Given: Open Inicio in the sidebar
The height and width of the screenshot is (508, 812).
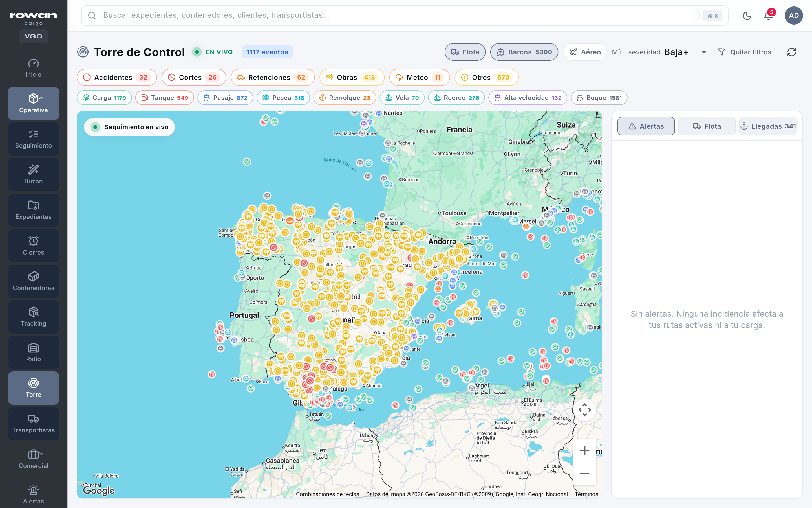Looking at the screenshot, I should click(34, 68).
